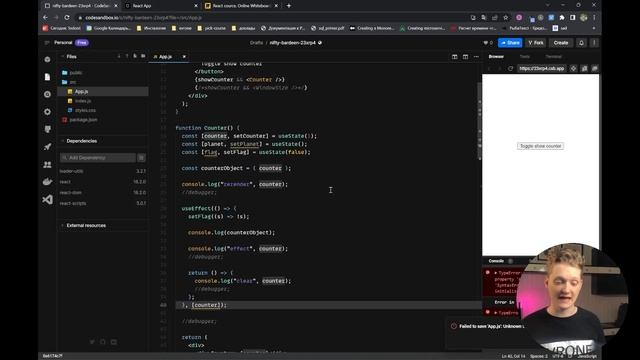The image size is (640, 360).
Task: Select App.js in the file tree
Action: 103,91
